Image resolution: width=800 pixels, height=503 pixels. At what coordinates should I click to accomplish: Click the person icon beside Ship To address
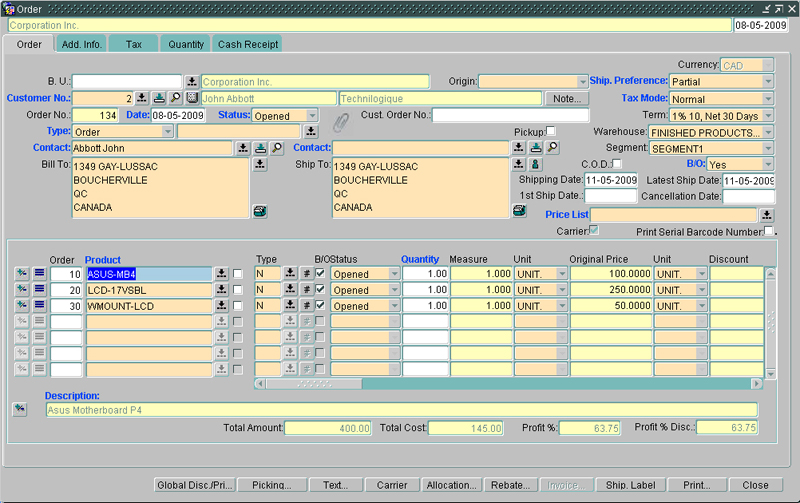click(x=535, y=164)
